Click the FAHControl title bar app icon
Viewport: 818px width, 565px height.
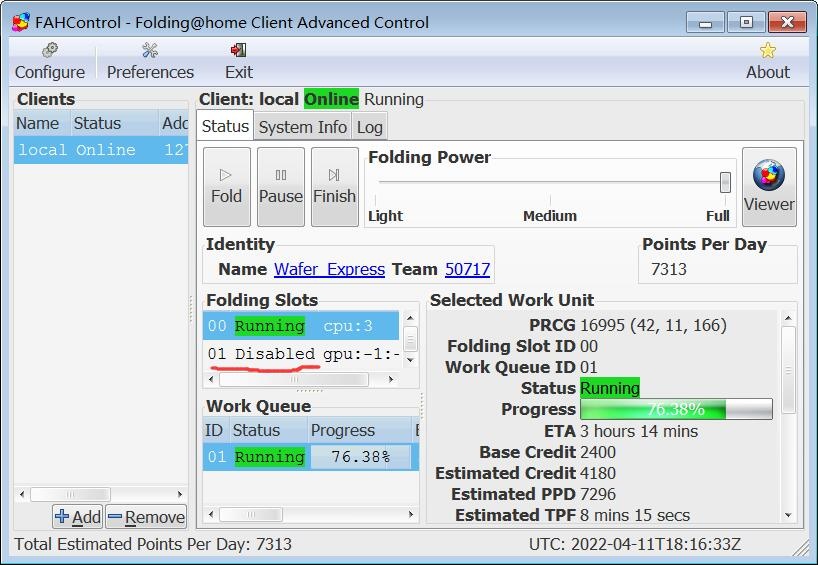point(21,22)
